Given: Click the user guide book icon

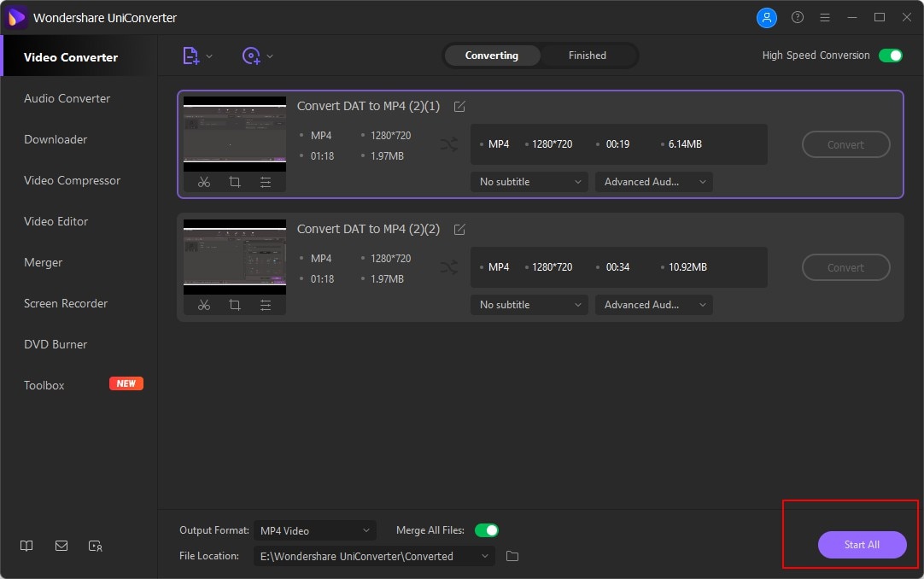Looking at the screenshot, I should 26,546.
